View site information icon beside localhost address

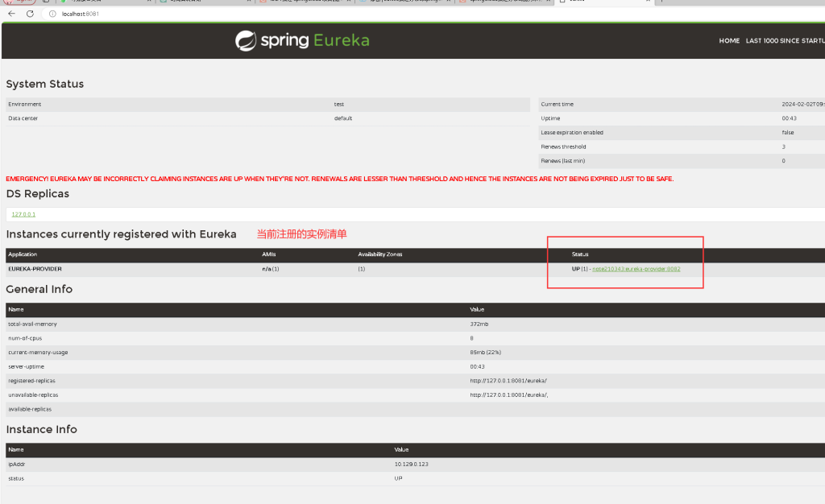(x=52, y=14)
